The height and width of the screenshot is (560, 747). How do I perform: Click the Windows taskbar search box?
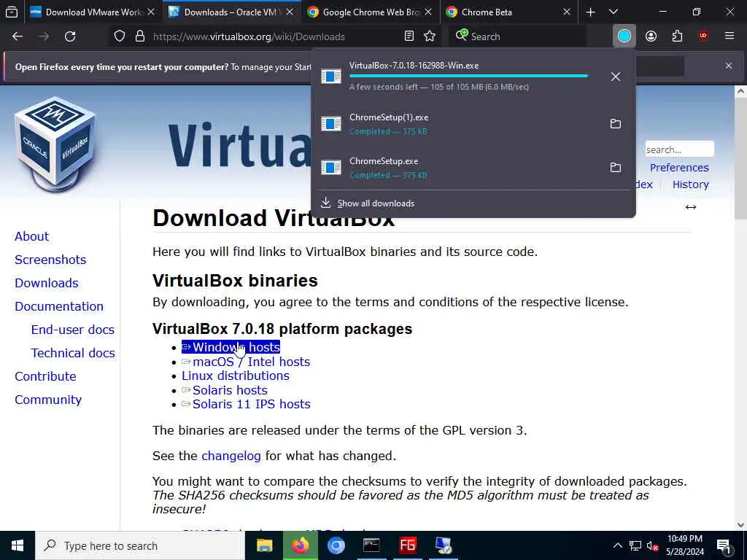139,545
